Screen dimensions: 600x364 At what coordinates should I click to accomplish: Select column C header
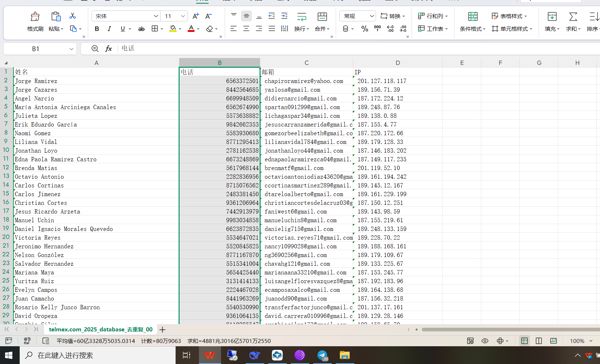(x=307, y=62)
